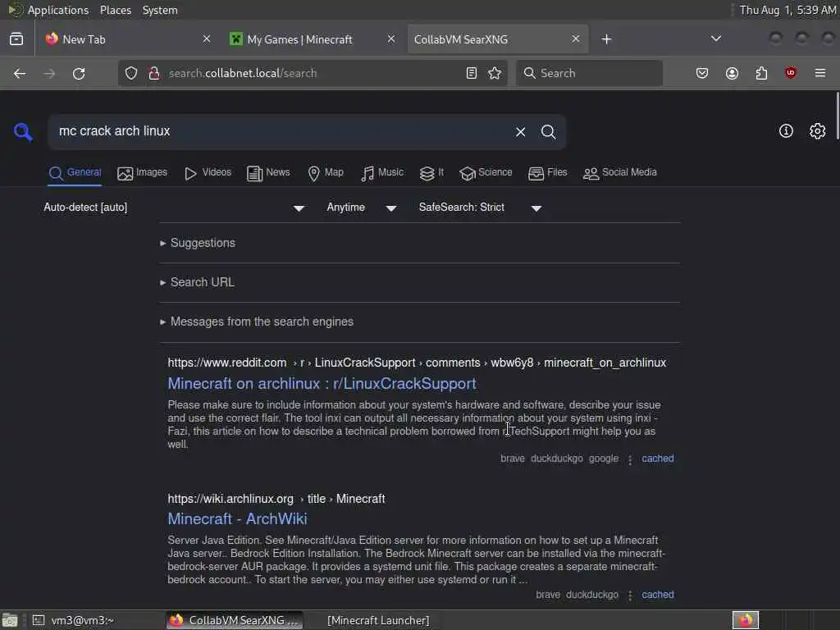Select the Files search category
The height and width of the screenshot is (630, 840).
547,172
